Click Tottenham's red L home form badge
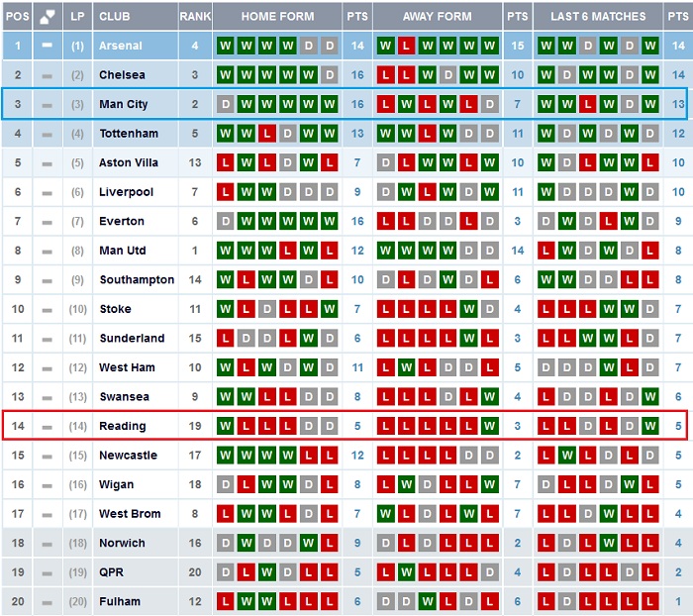The width and height of the screenshot is (693, 616). 267,134
